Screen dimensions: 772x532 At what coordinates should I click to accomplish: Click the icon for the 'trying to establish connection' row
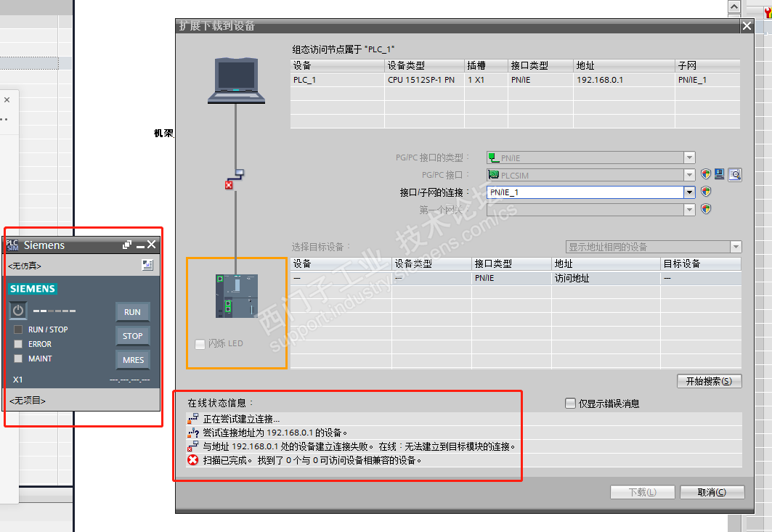192,419
